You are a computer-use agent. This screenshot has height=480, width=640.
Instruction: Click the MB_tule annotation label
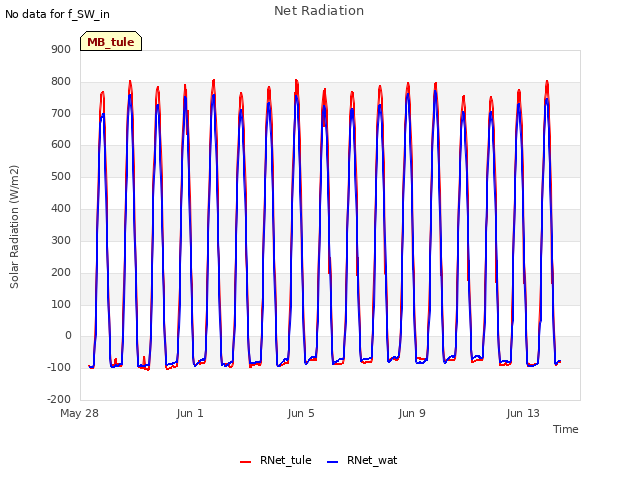click(111, 42)
